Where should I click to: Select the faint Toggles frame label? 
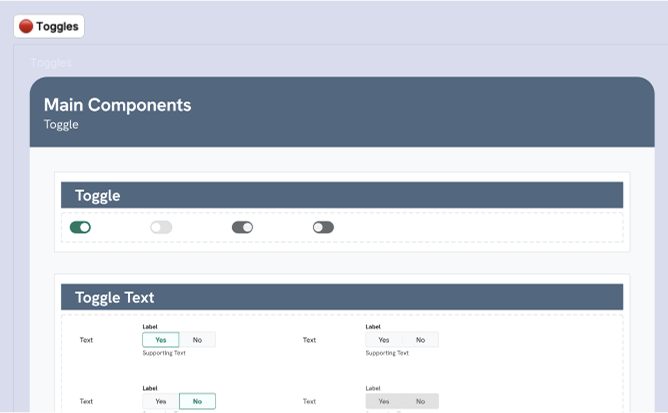51,63
